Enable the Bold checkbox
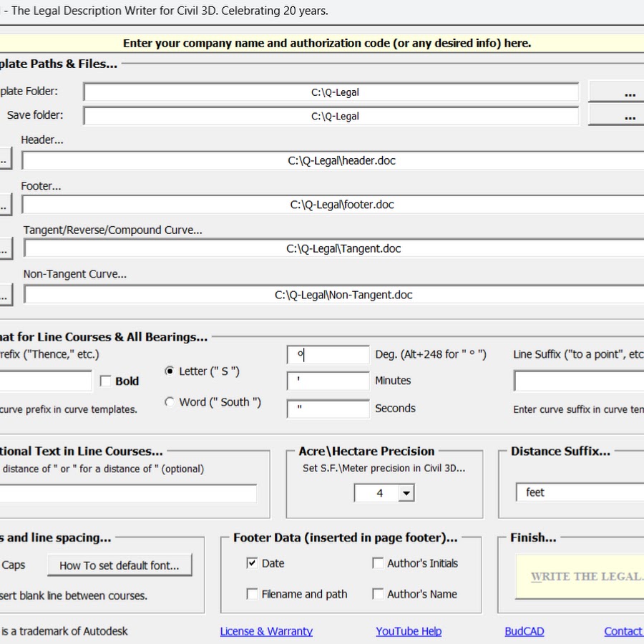This screenshot has width=644, height=644. tap(106, 381)
